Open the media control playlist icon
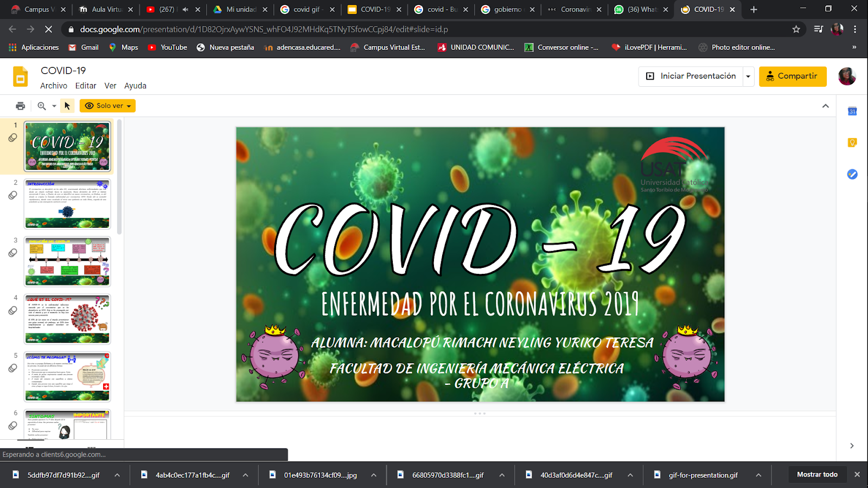 click(x=819, y=29)
